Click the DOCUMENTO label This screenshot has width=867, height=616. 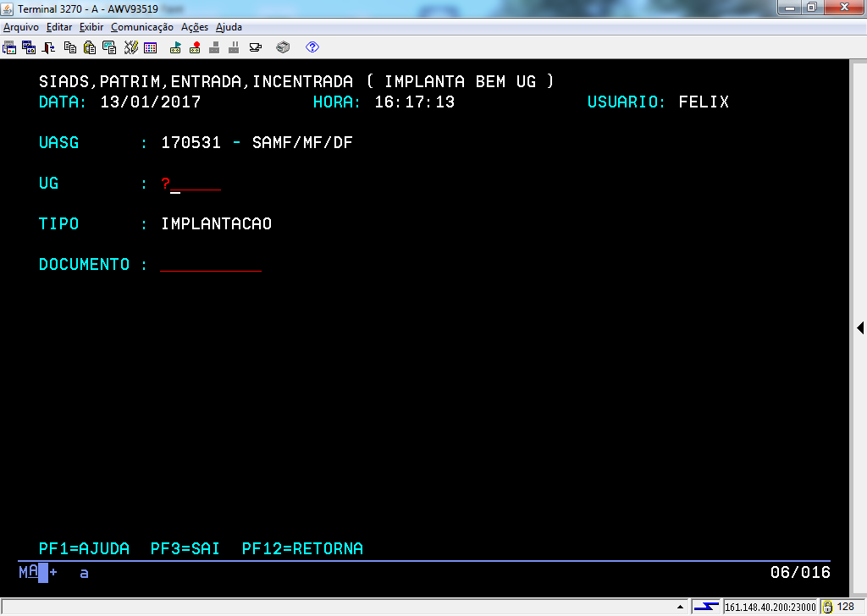point(84,265)
